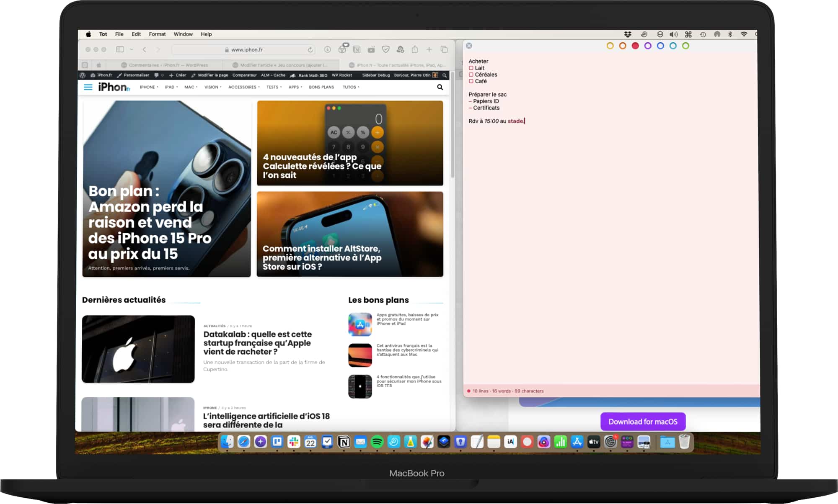Switch to the yellow Tot note dot
The height and width of the screenshot is (504, 838).
pos(610,46)
